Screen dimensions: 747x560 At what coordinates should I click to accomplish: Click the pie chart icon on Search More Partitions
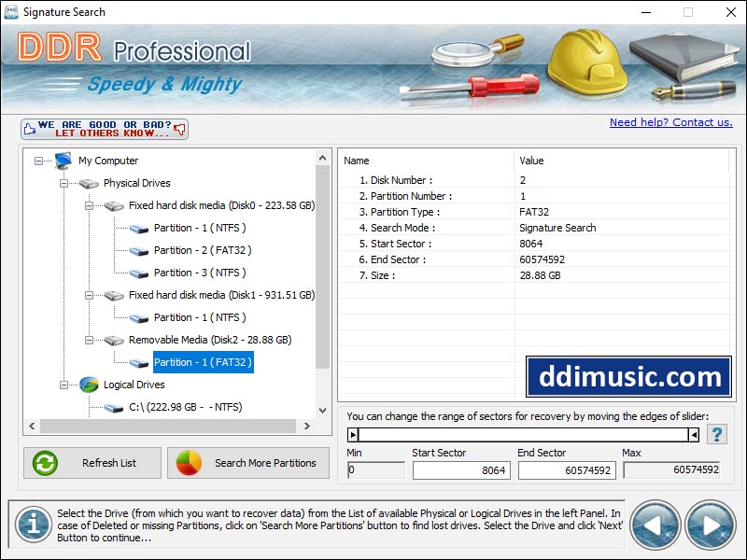[190, 463]
